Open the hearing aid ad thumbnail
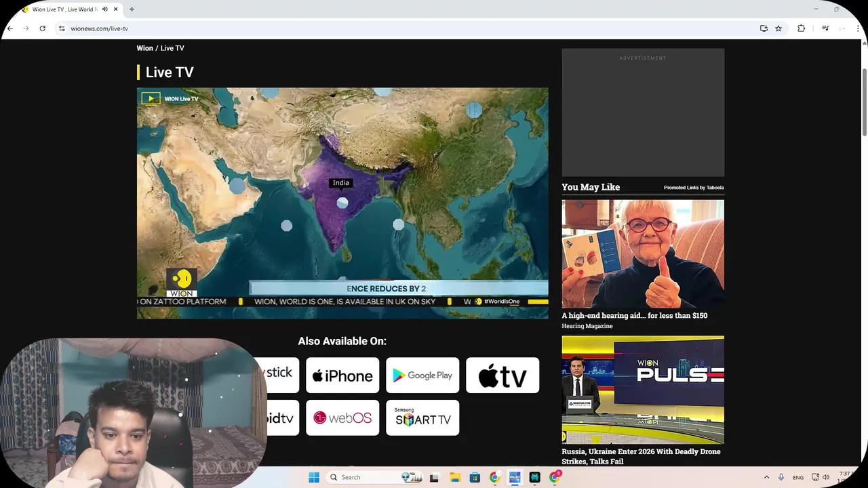 coord(643,253)
